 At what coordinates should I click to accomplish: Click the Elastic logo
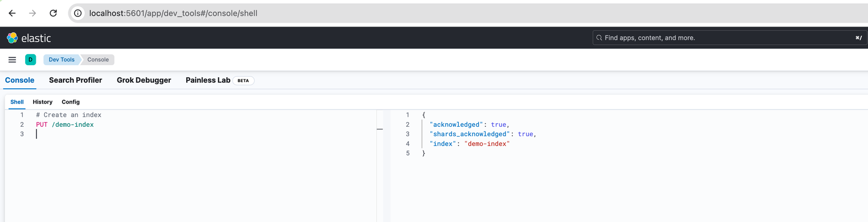(x=29, y=38)
